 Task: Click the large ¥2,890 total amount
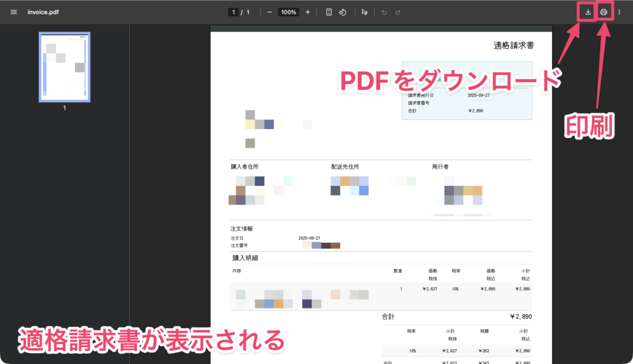520,317
